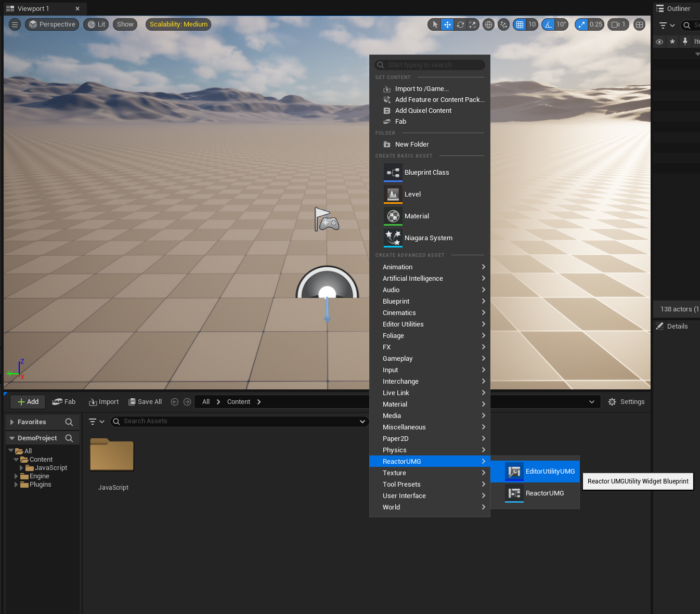Choose EditorUtilityUMG from the submenu
Screen dimensions: 700x614
pyautogui.click(x=550, y=472)
